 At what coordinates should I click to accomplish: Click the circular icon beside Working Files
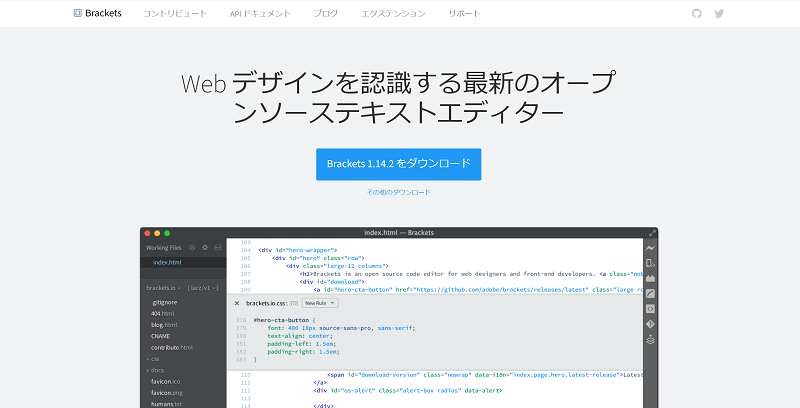coord(192,247)
